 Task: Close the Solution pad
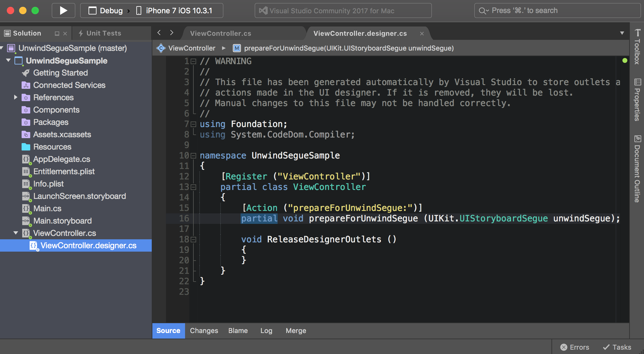point(65,34)
